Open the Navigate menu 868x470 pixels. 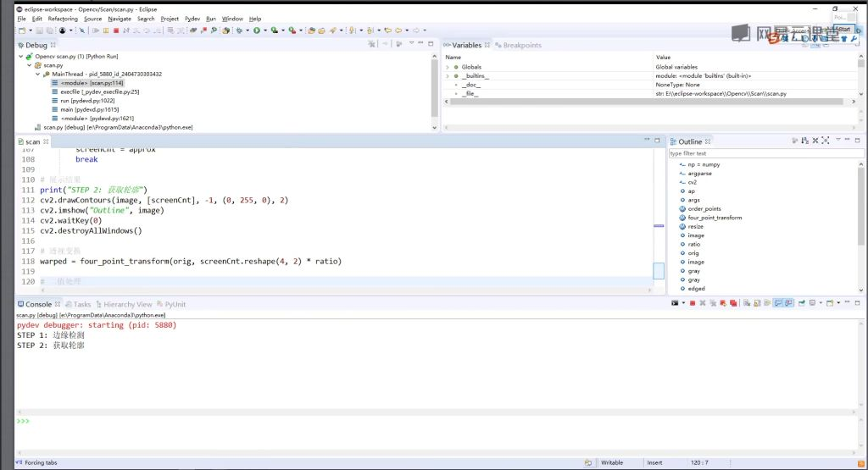tap(120, 19)
